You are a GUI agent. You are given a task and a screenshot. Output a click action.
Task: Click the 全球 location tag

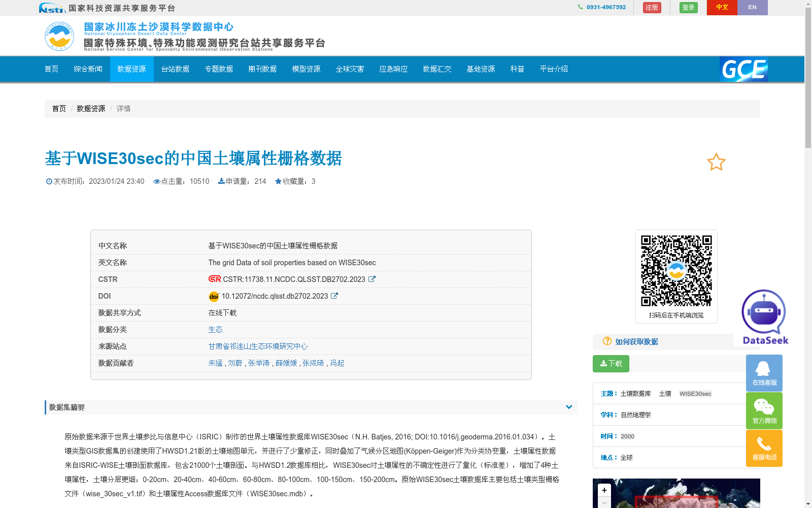click(627, 458)
